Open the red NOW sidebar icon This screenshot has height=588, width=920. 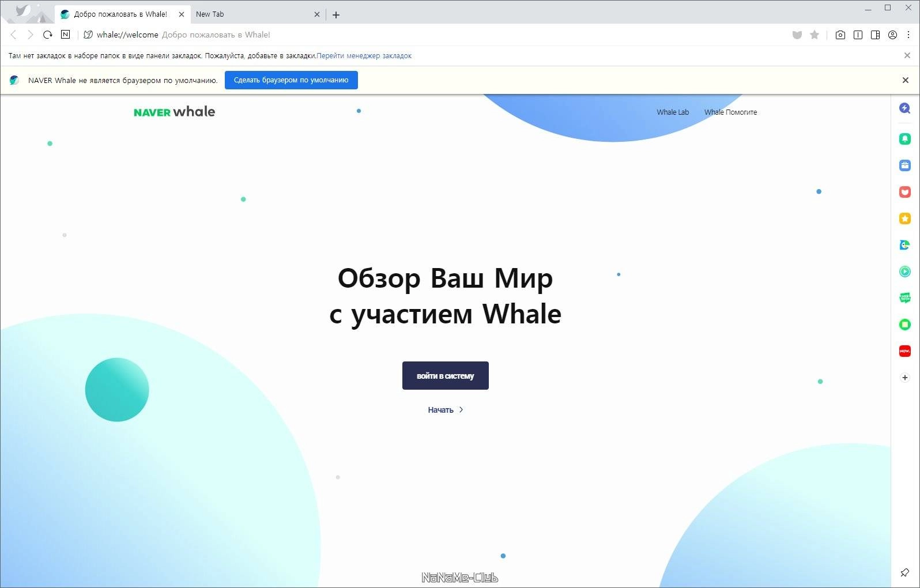click(905, 351)
